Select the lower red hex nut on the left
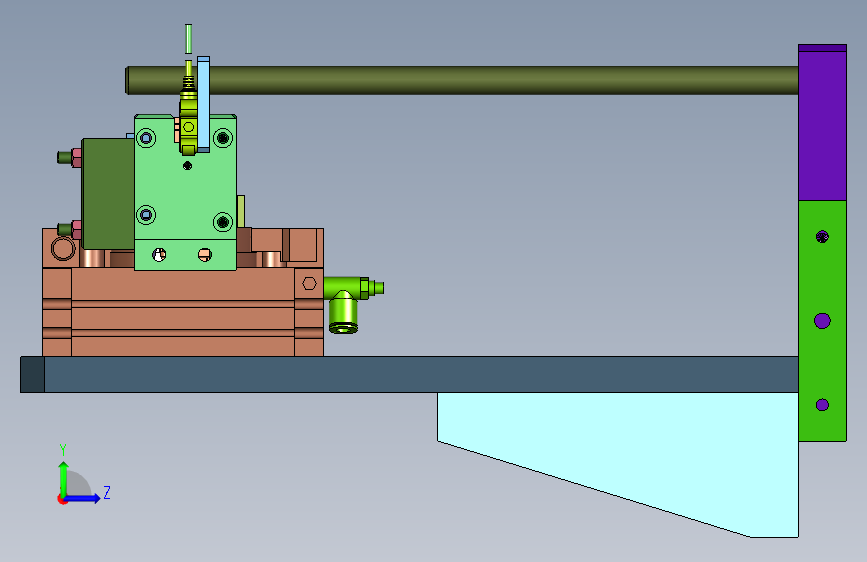The width and height of the screenshot is (867, 562). coord(76,230)
